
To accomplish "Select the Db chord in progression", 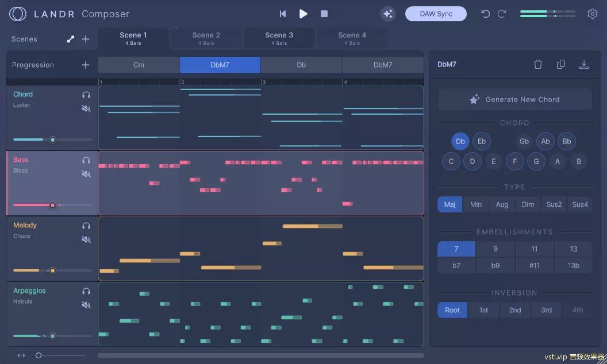I will pyautogui.click(x=301, y=65).
